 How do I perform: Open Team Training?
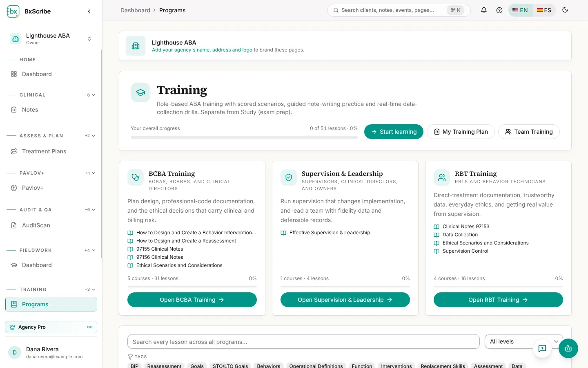click(529, 132)
